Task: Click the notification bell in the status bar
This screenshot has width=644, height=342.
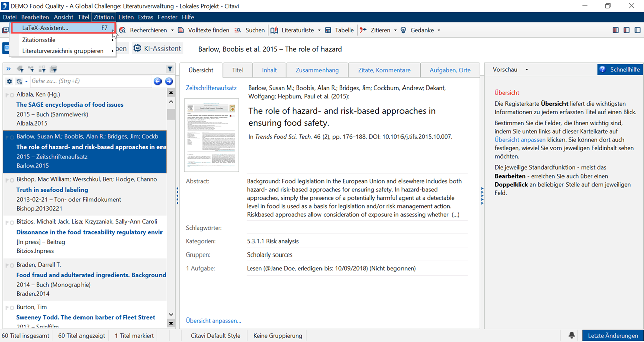Action: point(572,335)
